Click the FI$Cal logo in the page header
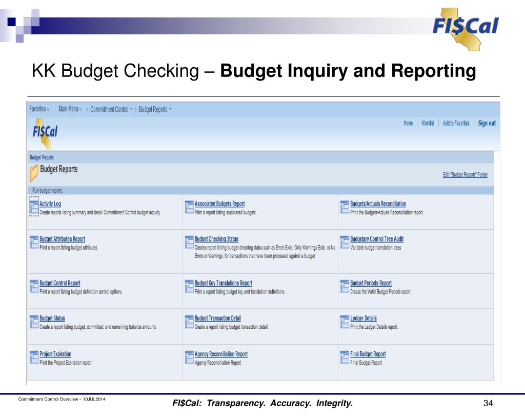This screenshot has height=420, width=525. point(45,133)
